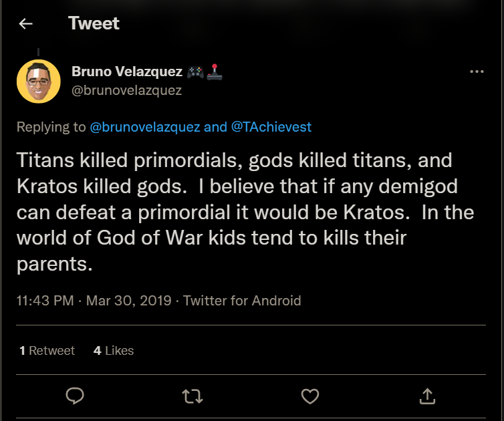Go back using the left arrow
This screenshot has height=421, width=504.
click(x=26, y=24)
